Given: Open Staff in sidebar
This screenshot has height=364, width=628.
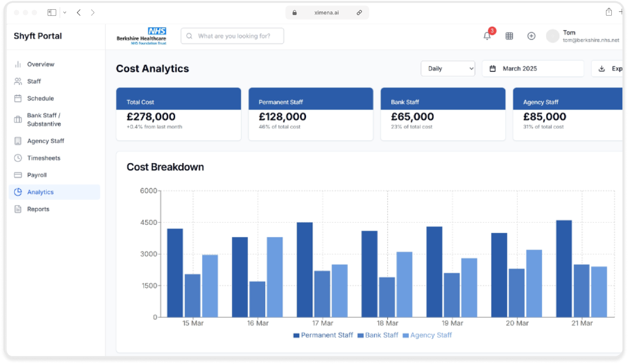Looking at the screenshot, I should tap(54, 81).
